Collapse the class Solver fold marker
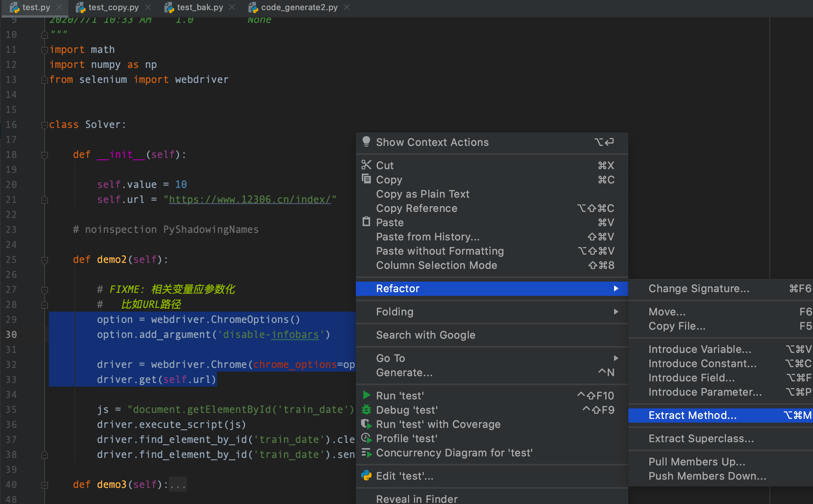This screenshot has height=504, width=813. pyautogui.click(x=44, y=125)
